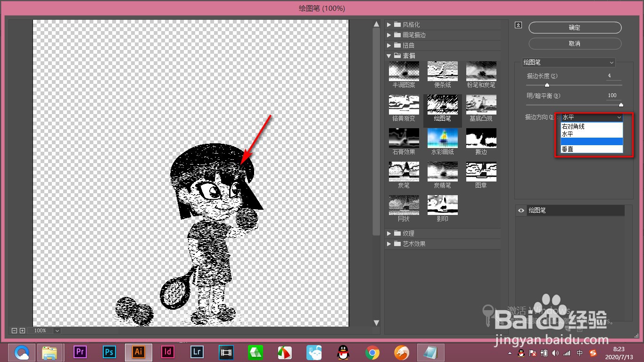Image resolution: width=644 pixels, height=362 pixels.
Task: Click the 描边长度 value field
Action: click(x=614, y=76)
